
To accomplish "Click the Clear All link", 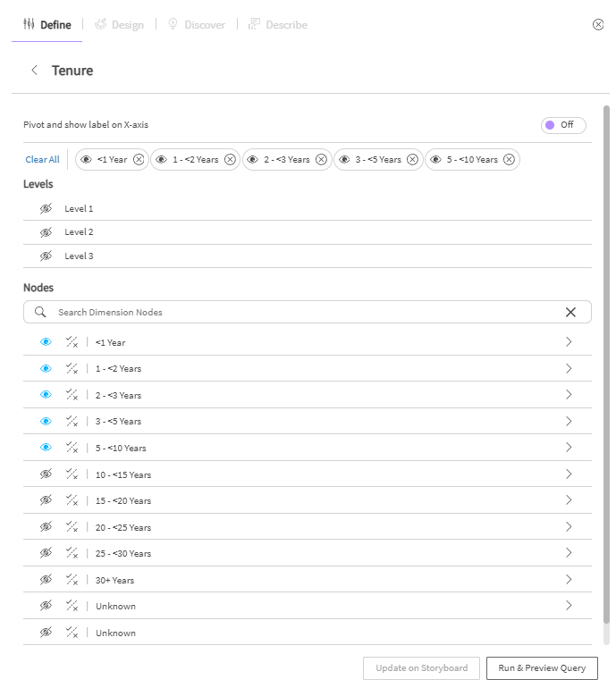I will click(x=42, y=160).
